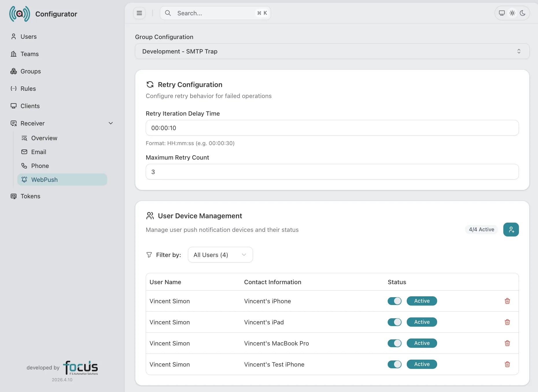The height and width of the screenshot is (392, 538).
Task: Click the Contact Information column header
Action: [273, 282]
